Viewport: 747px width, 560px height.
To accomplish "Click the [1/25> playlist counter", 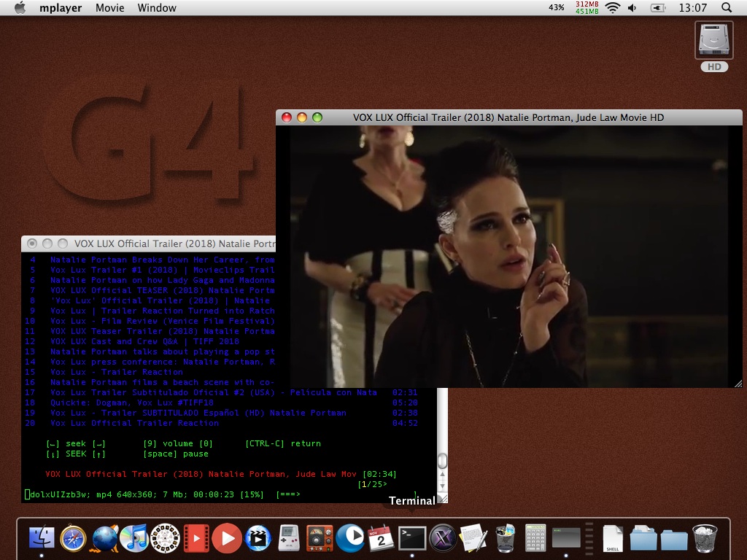I will click(x=373, y=484).
